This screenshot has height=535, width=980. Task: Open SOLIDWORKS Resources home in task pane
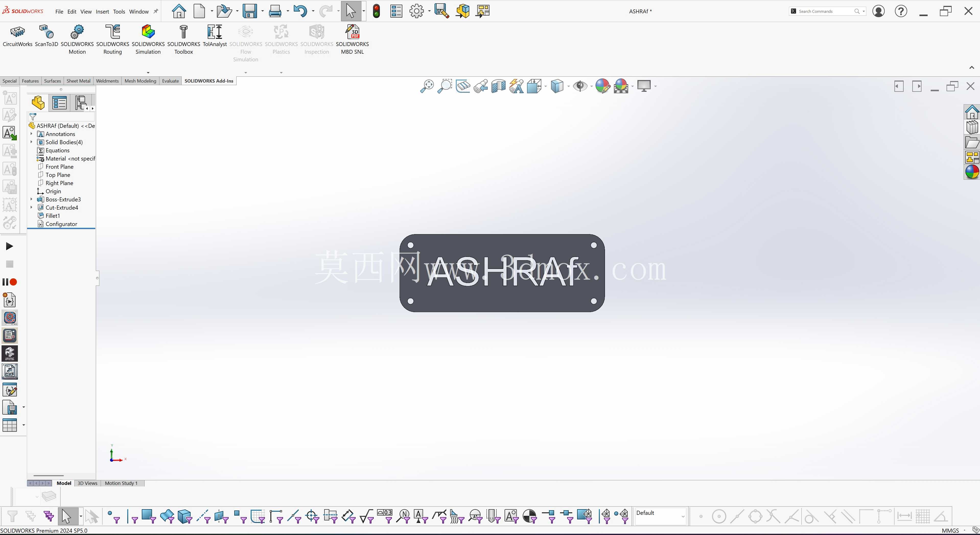(x=972, y=112)
